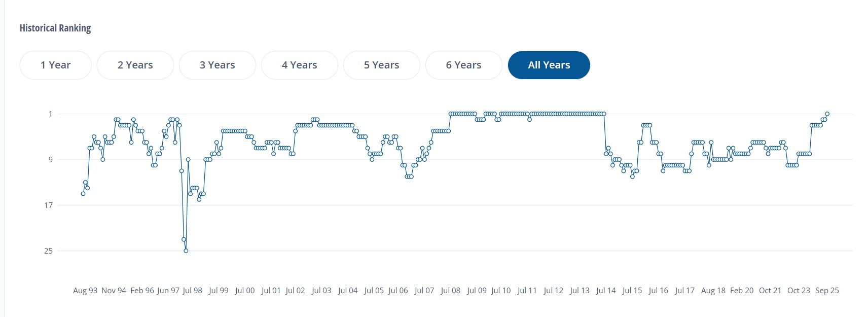Click the lowest data point at rank 25
Viewport: 868px width, 317px height.
tap(186, 251)
